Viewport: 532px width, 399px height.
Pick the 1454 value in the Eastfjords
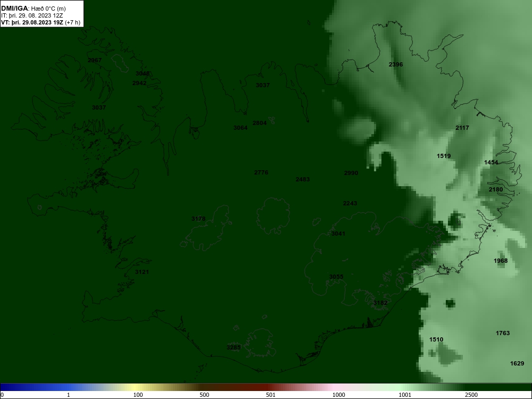click(x=491, y=162)
